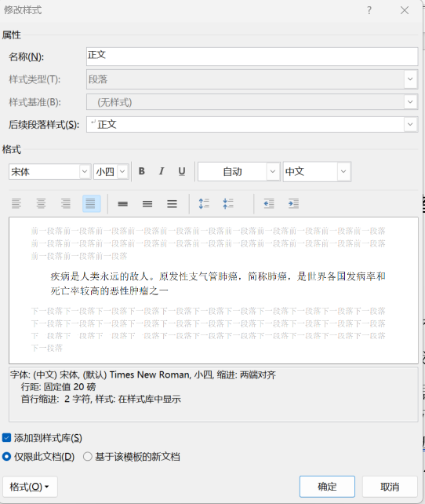The height and width of the screenshot is (504, 425).
Task: Apply double line spacing
Action: [172, 204]
